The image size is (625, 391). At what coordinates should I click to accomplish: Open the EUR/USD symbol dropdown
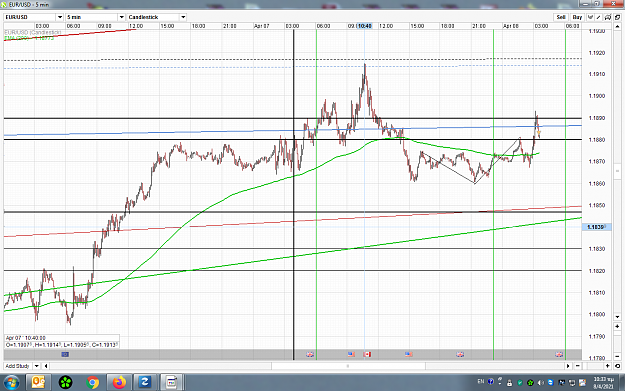tap(60, 17)
